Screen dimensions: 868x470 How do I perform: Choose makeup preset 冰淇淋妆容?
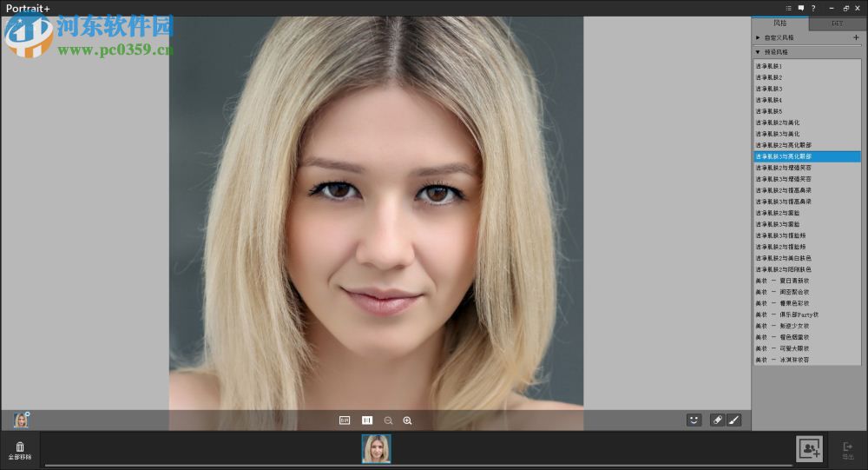tap(807, 360)
